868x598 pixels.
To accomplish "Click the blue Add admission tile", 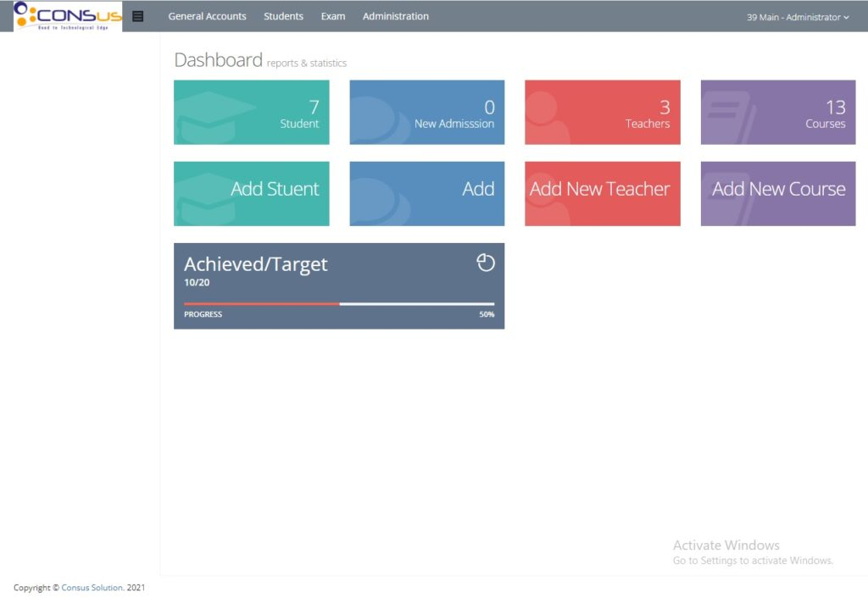I will 426,193.
